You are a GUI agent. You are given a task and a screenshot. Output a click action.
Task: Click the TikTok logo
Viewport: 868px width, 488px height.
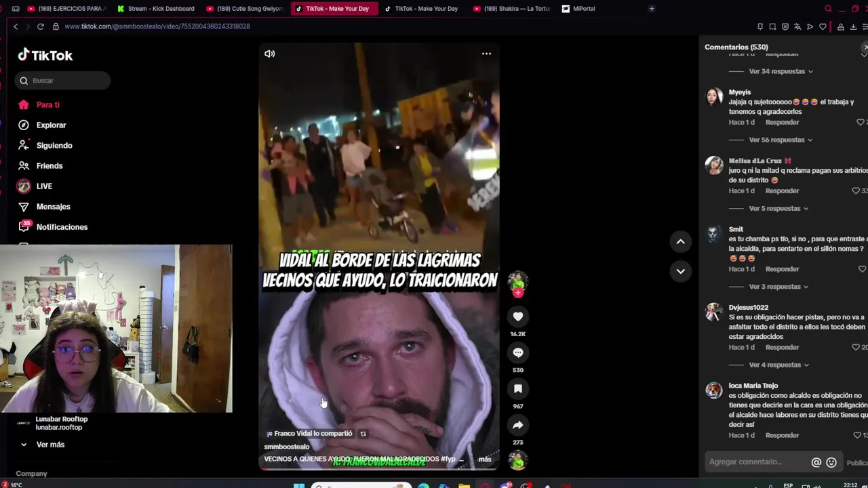pos(45,56)
